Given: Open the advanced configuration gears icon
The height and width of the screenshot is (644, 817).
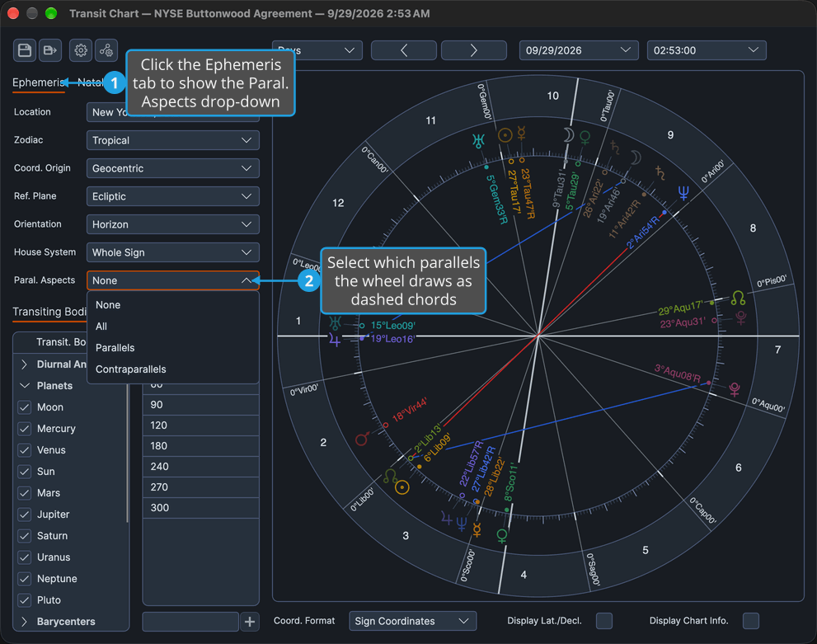Looking at the screenshot, I should pyautogui.click(x=106, y=50).
